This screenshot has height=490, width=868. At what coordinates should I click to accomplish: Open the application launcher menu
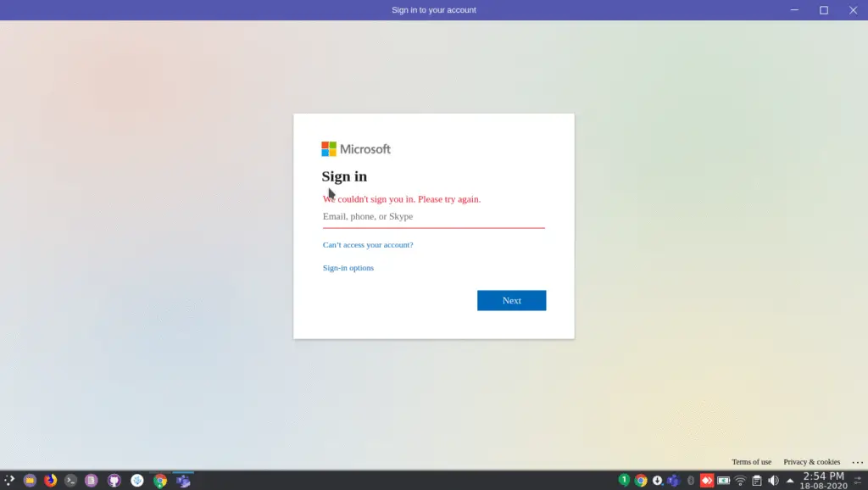pos(9,481)
